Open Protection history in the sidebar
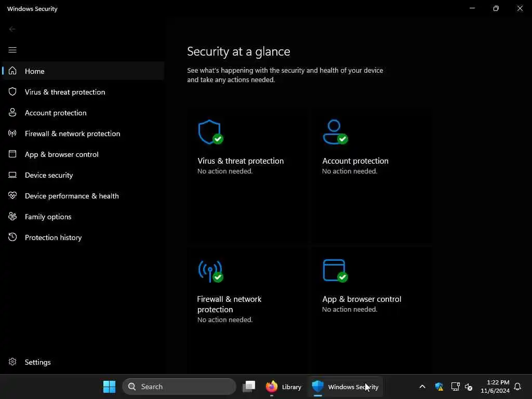 54,237
